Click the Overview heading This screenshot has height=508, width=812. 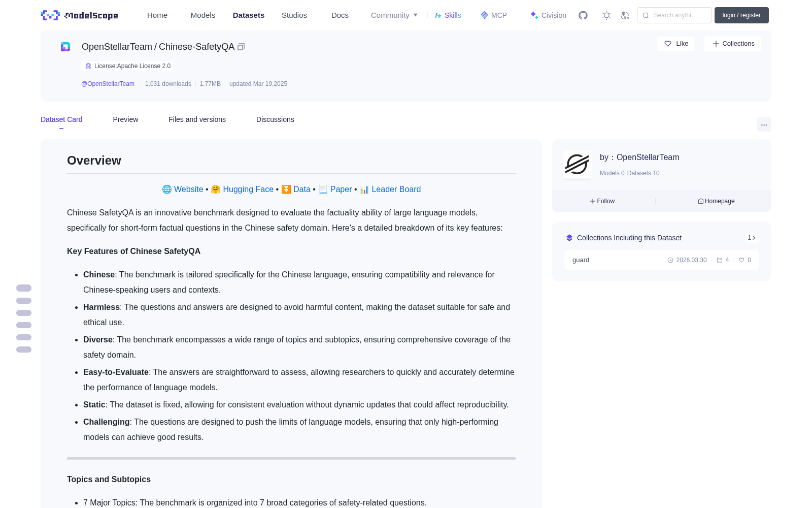tap(94, 161)
